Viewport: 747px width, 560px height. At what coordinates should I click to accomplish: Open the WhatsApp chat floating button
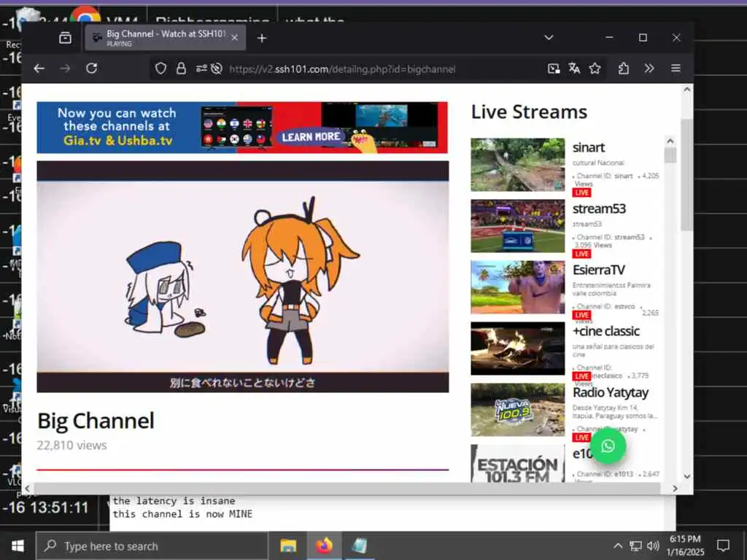click(608, 446)
